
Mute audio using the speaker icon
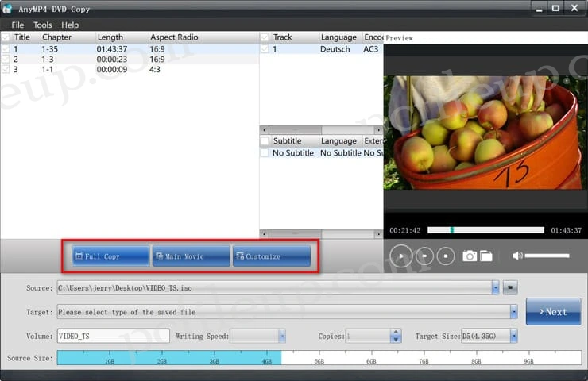click(517, 256)
